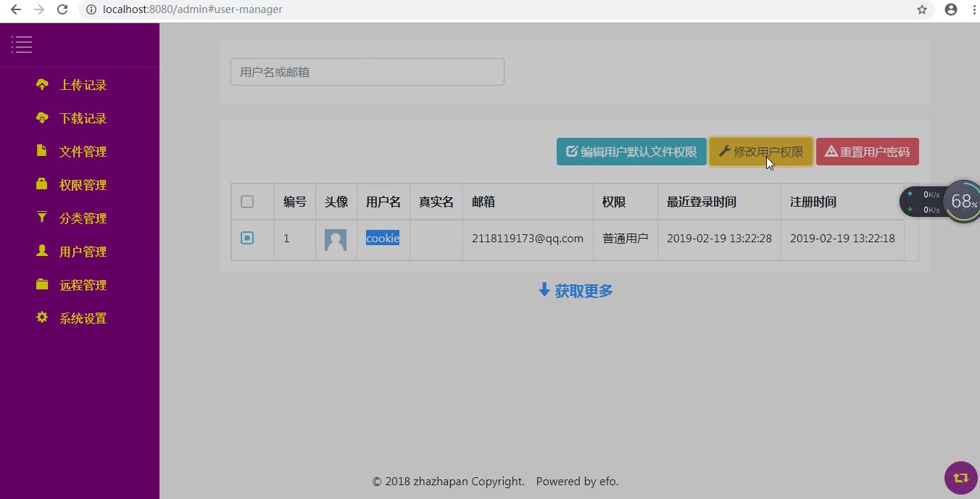
Task: Click the 编号 column header
Action: pos(295,202)
